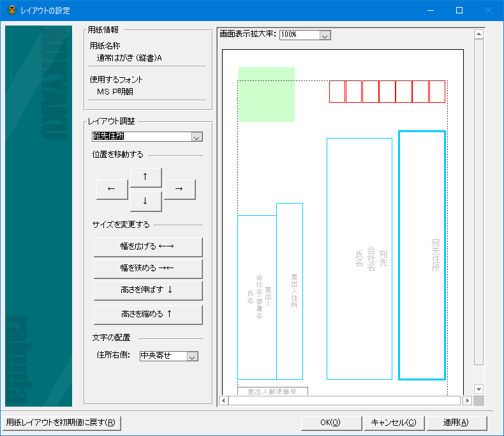
Task: Open the 住所右側 中央寄せ alignment dropdown
Action: coord(192,357)
